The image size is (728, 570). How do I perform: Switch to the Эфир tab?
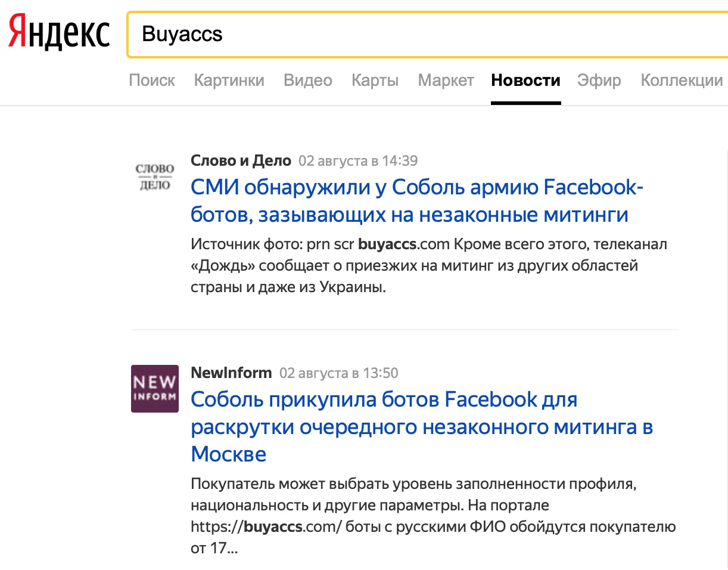[599, 80]
